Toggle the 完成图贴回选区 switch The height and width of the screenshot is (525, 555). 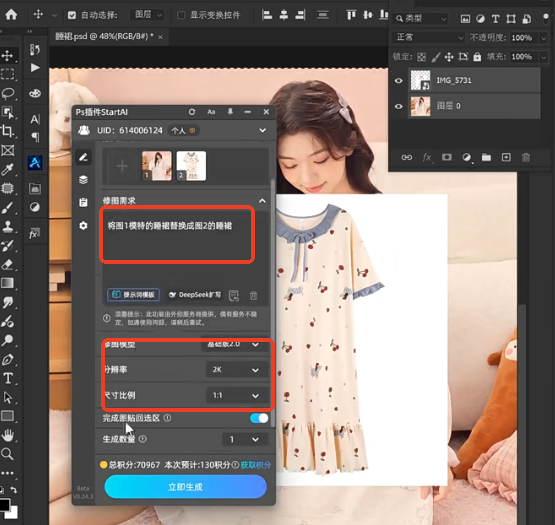(259, 418)
